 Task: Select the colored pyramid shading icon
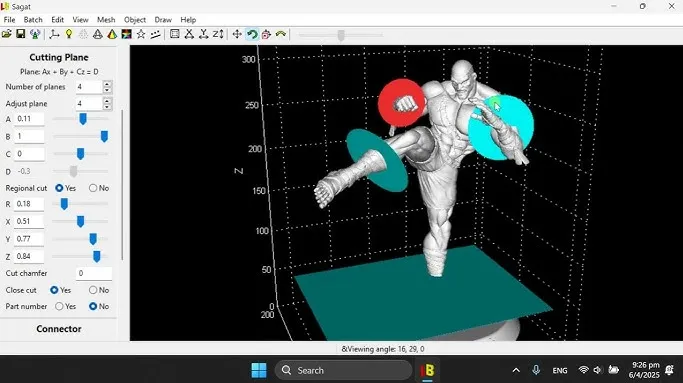click(112, 34)
